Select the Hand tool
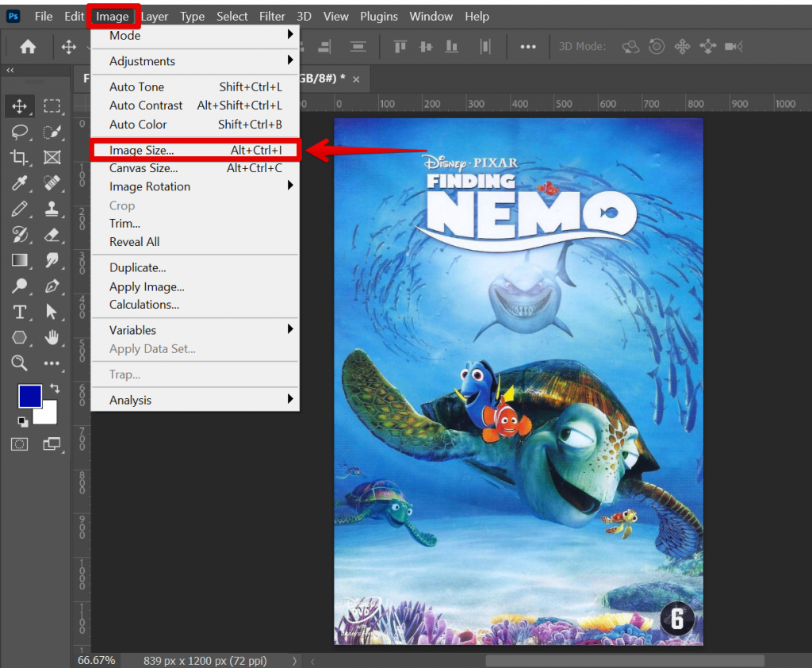This screenshot has width=812, height=668. (52, 337)
